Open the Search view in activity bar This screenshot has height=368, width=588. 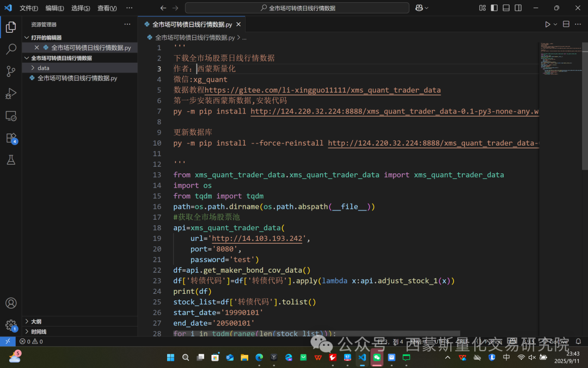click(x=11, y=49)
